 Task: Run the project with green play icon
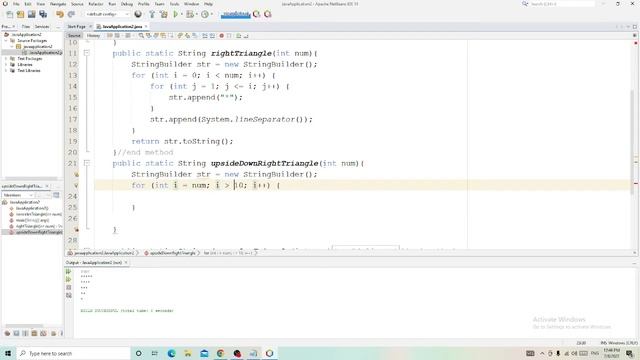pos(176,14)
